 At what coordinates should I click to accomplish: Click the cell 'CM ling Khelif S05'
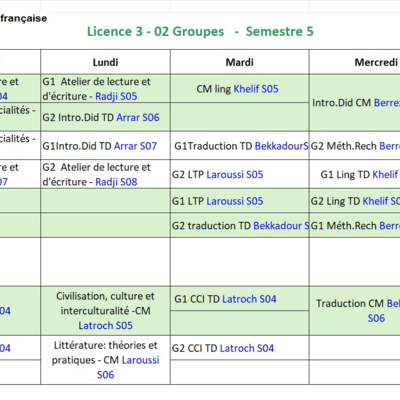click(240, 89)
